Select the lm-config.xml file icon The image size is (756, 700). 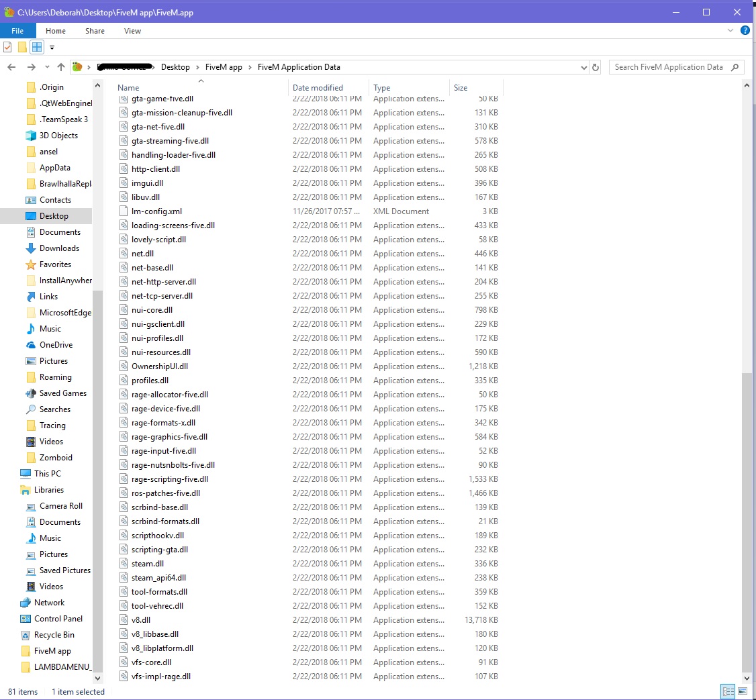124,211
